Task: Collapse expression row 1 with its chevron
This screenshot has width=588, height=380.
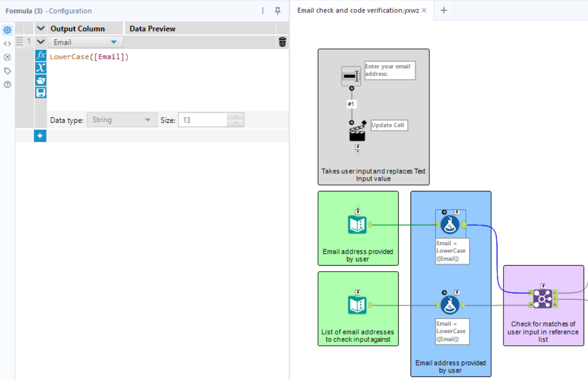Action: tap(40, 42)
